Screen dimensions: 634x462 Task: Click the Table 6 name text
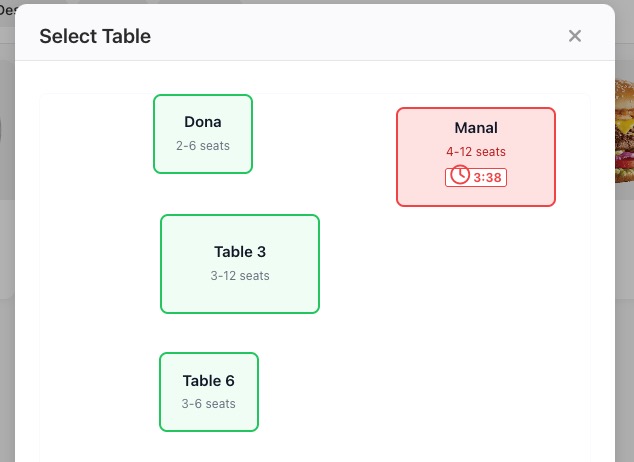[x=209, y=381]
